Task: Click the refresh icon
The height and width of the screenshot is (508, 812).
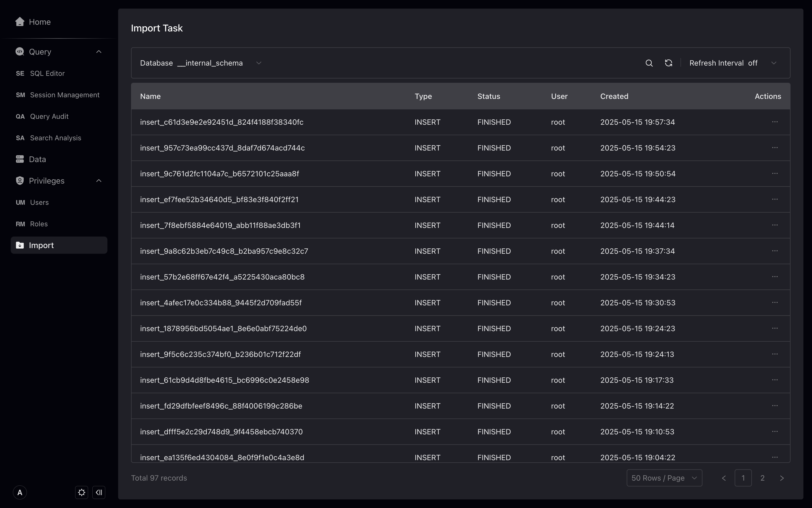Action: point(668,63)
